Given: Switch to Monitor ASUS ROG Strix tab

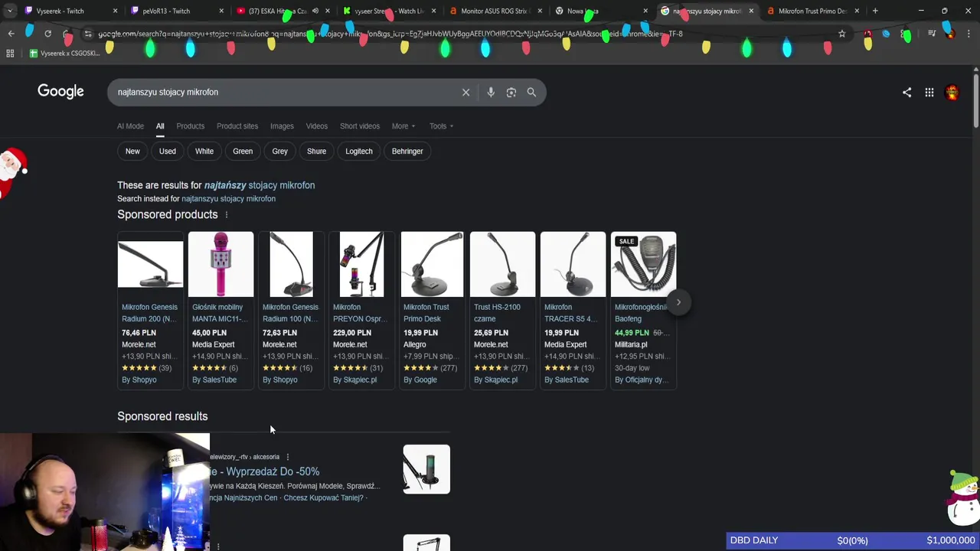Looking at the screenshot, I should [495, 11].
